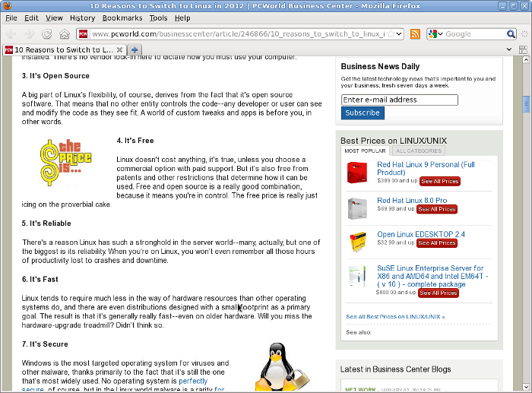See All Prices for Red Hat Linux 9
532x393 pixels.
tap(440, 181)
